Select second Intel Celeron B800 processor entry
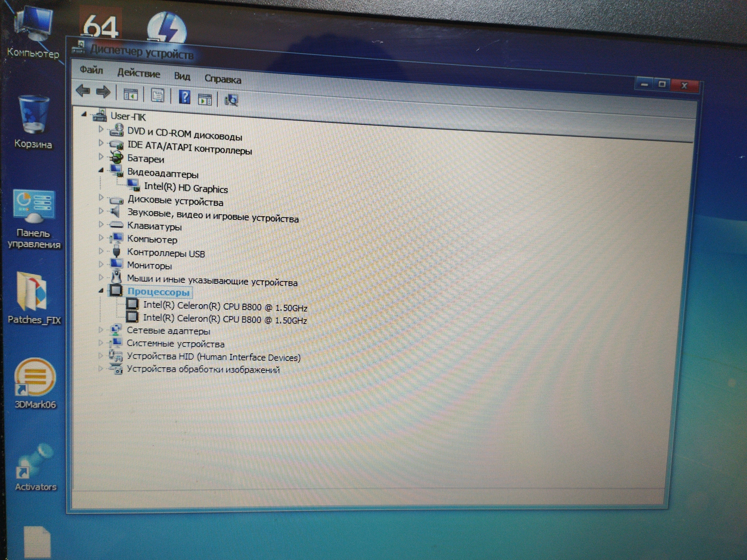The height and width of the screenshot is (560, 747). pos(225,319)
